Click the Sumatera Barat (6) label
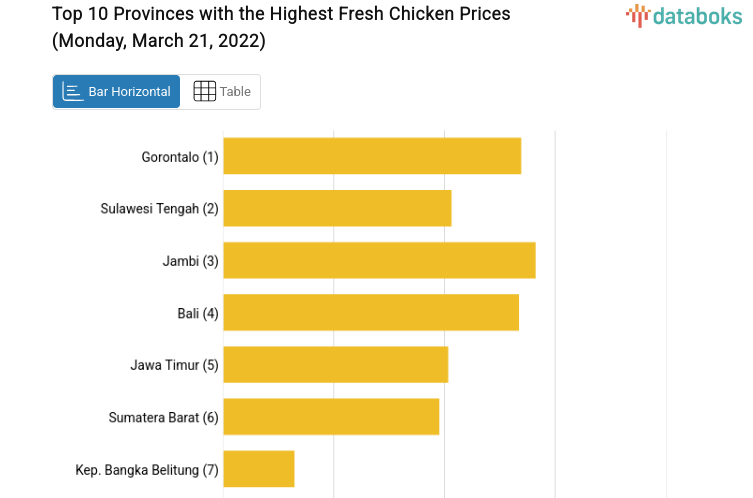Viewport: 753px width, 498px height. pyautogui.click(x=163, y=417)
